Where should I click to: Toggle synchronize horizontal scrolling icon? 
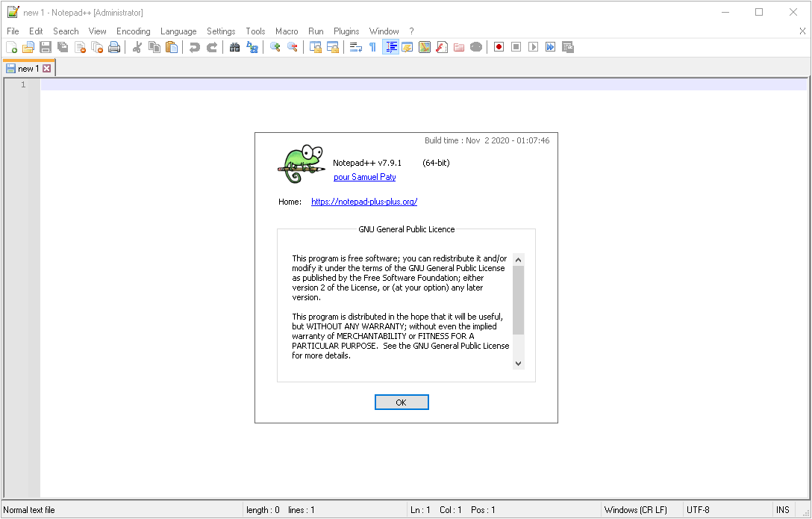(x=332, y=47)
